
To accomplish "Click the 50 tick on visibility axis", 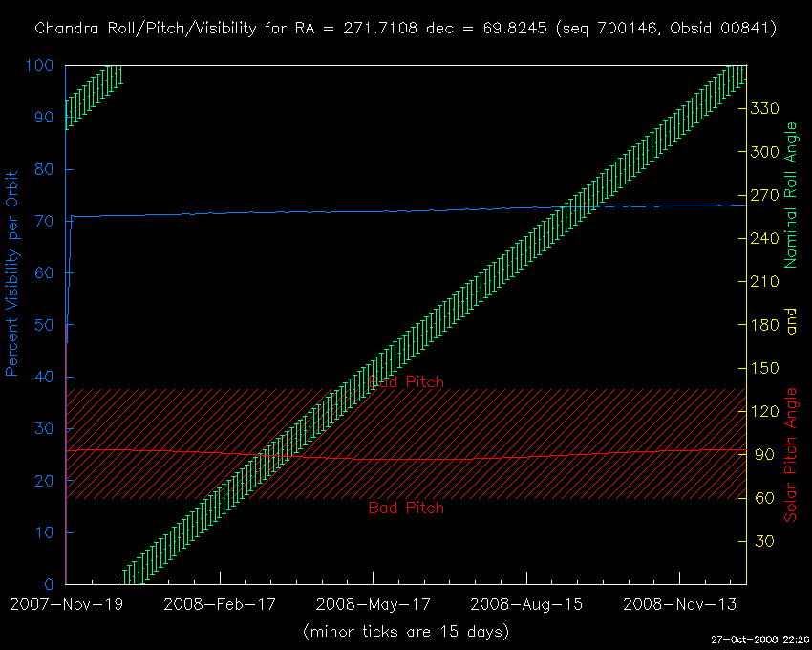I will [x=45, y=325].
